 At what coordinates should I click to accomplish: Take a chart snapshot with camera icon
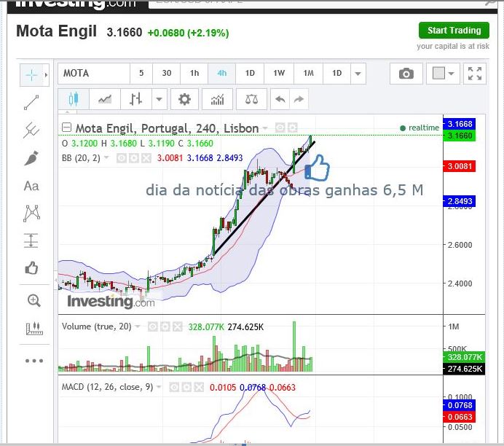pos(406,74)
